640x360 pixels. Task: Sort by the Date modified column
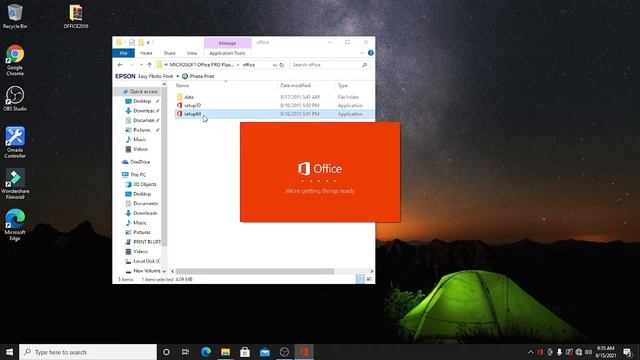pyautogui.click(x=296, y=86)
